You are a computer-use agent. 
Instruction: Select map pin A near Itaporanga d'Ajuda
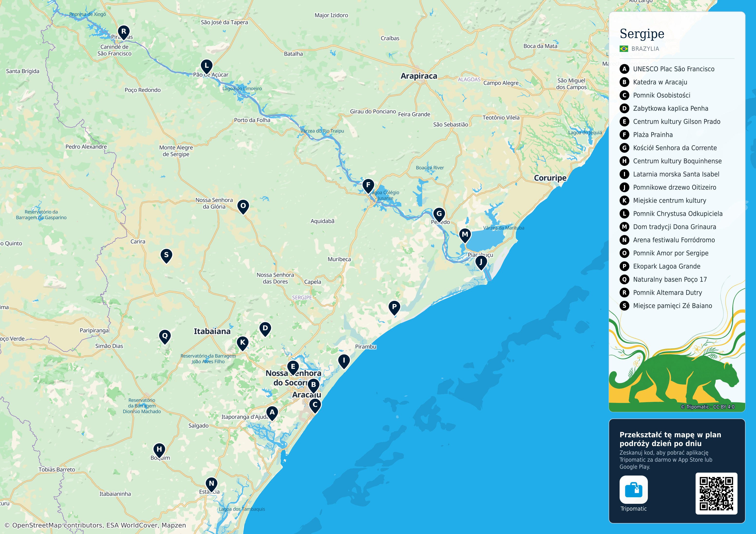tap(272, 413)
